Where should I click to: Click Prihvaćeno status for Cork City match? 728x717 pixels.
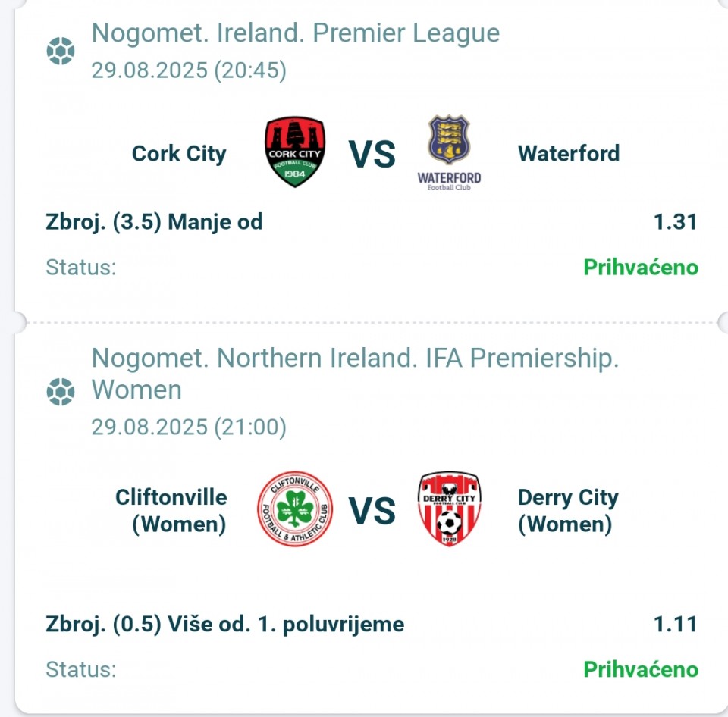(x=641, y=268)
